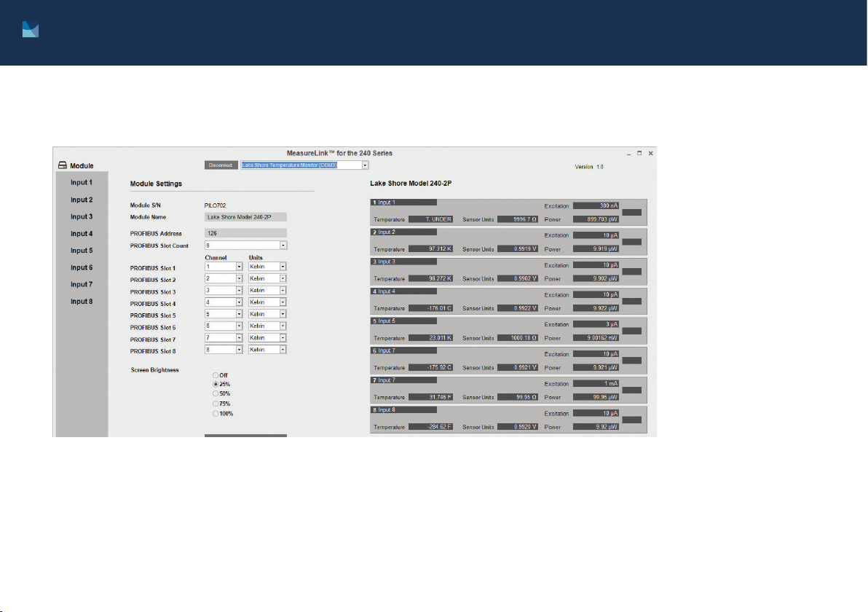Screen dimensions: 868x612
Task: Click the PROFIBUS Address field showing 126
Action: click(x=246, y=234)
